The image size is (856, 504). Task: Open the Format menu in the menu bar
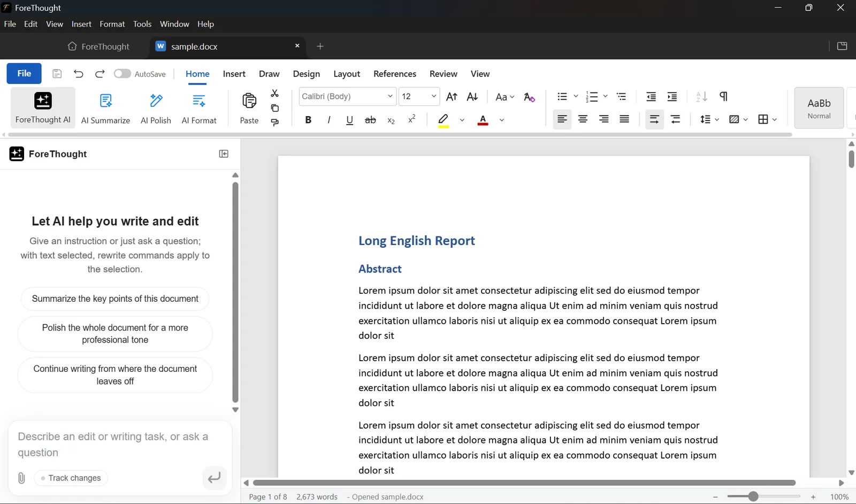[112, 24]
